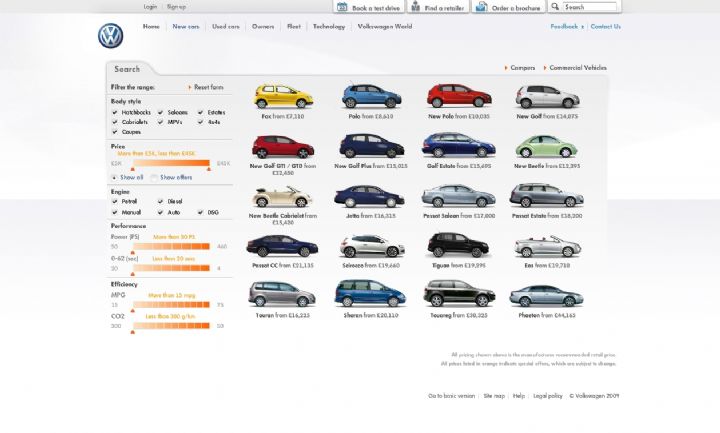
Task: Uncheck the MPVs body style checkbox
Action: pos(160,122)
